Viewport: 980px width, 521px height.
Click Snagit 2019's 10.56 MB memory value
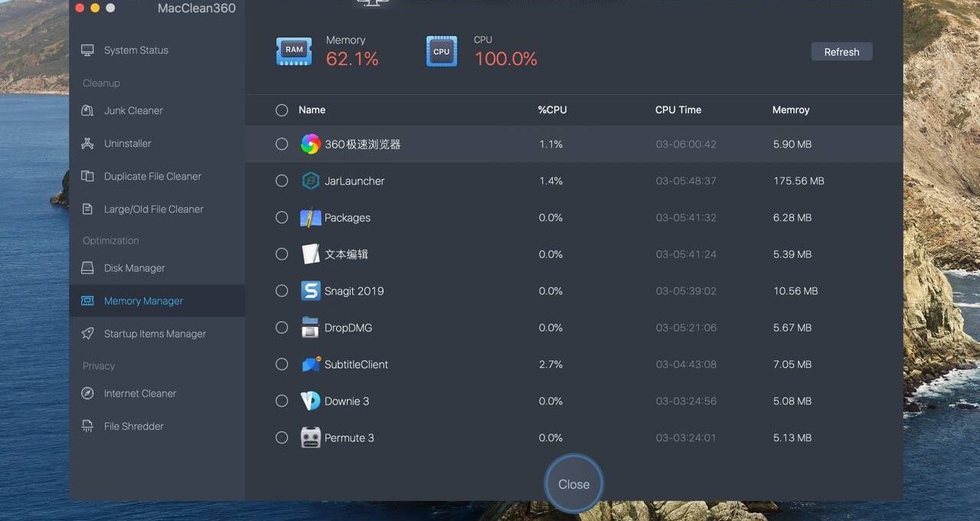coord(795,291)
